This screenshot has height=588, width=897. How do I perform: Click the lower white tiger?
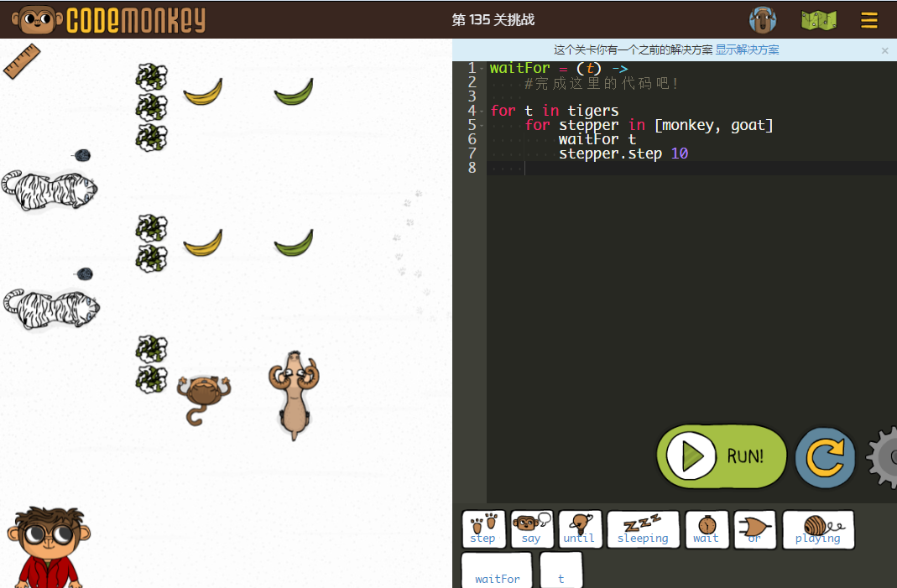pyautogui.click(x=51, y=309)
